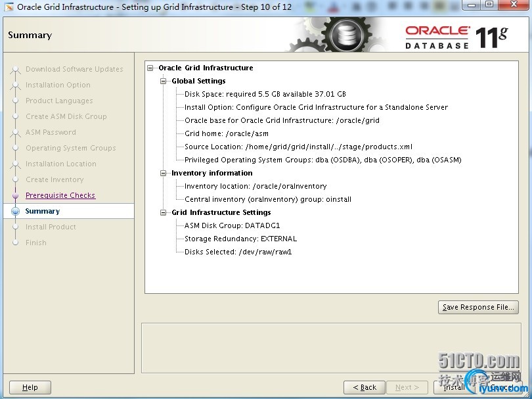Click the Create Inventory step
Image resolution: width=532 pixels, height=399 pixels.
point(55,179)
